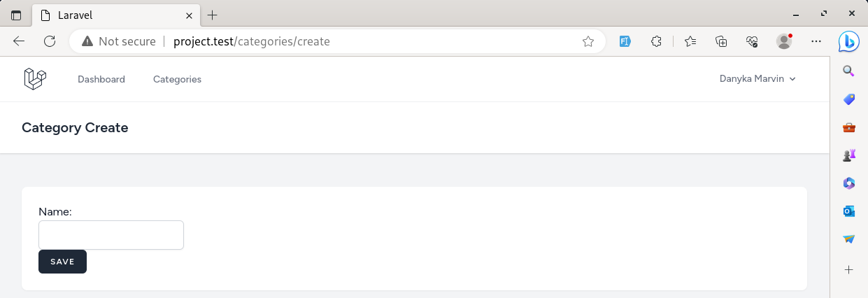
Task: Expand the Danyka Marvin user dropdown
Action: point(757,79)
